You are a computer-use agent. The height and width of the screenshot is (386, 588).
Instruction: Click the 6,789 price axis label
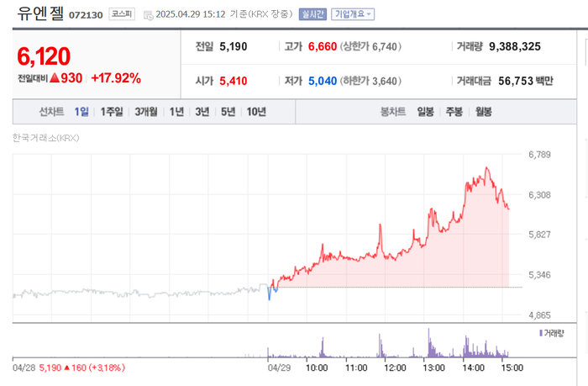[539, 155]
